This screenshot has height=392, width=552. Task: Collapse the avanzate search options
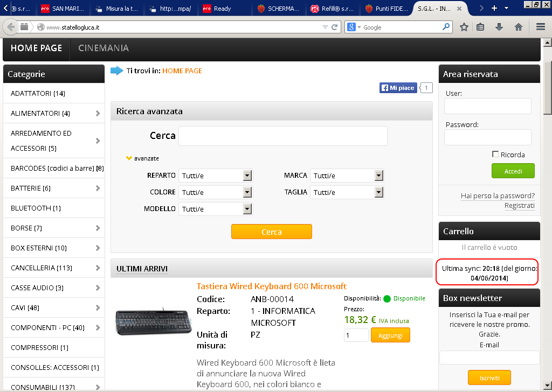point(142,158)
